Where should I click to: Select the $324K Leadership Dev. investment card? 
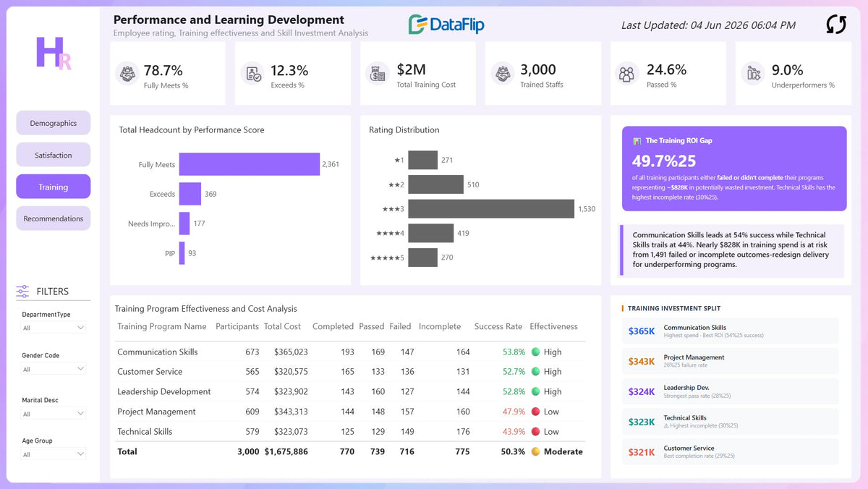click(731, 391)
